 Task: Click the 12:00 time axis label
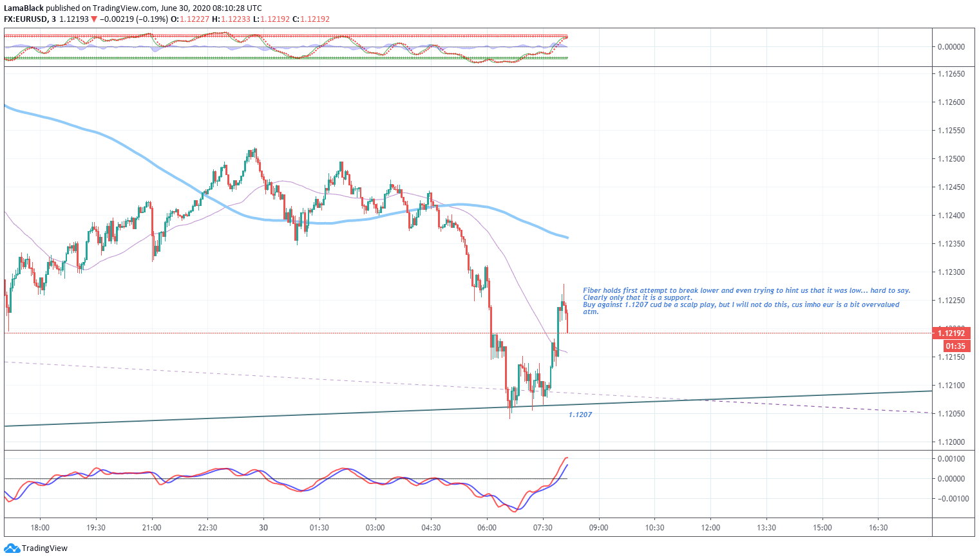coord(710,528)
